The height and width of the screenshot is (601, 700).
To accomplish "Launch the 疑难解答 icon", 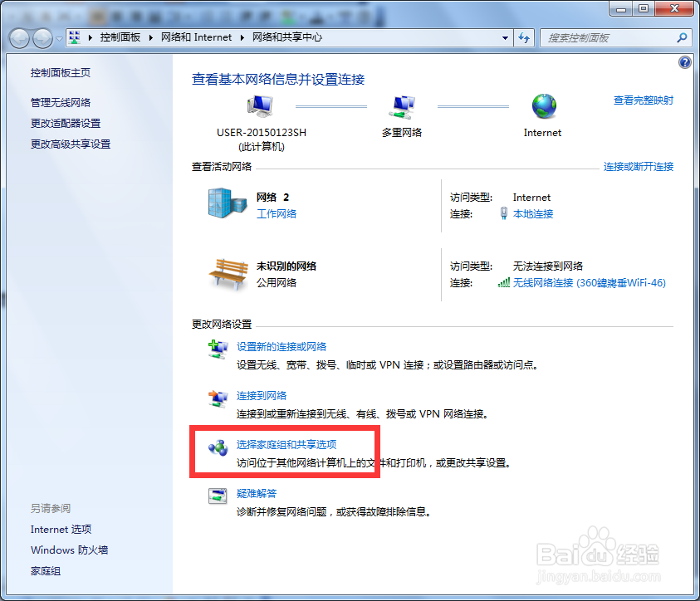I will click(x=218, y=496).
